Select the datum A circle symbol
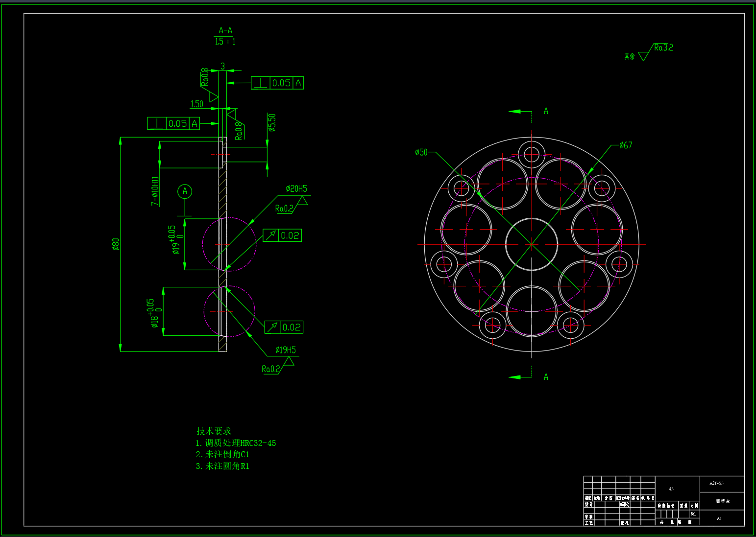The image size is (756, 537). point(185,192)
